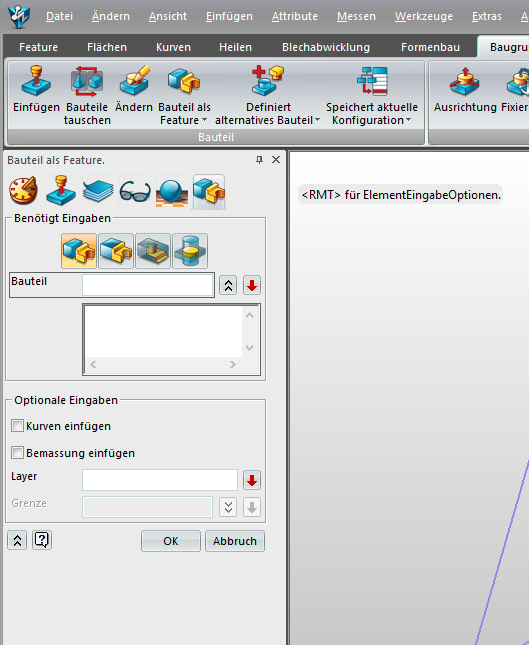Click the Abbruch button
529x645 pixels.
[235, 541]
